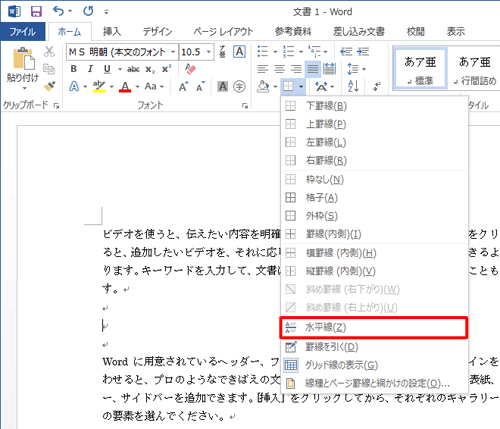Click the Cut scissors icon
The width and height of the screenshot is (500, 429).
click(x=49, y=51)
